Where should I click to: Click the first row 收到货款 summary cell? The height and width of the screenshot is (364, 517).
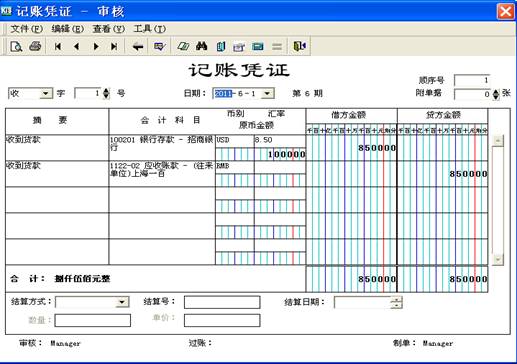(57, 148)
